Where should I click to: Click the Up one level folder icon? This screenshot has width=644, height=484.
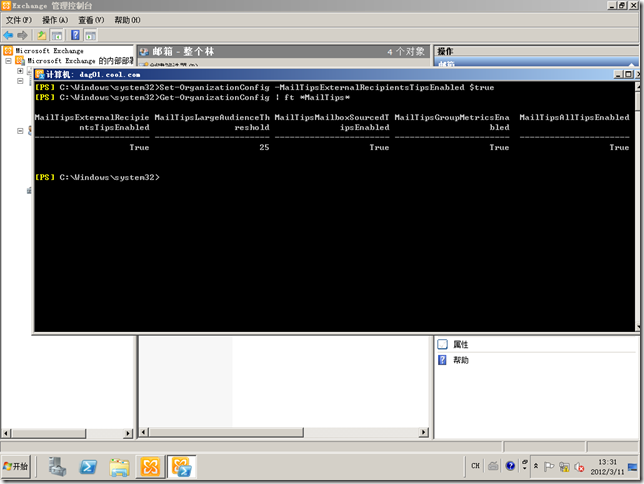42,35
